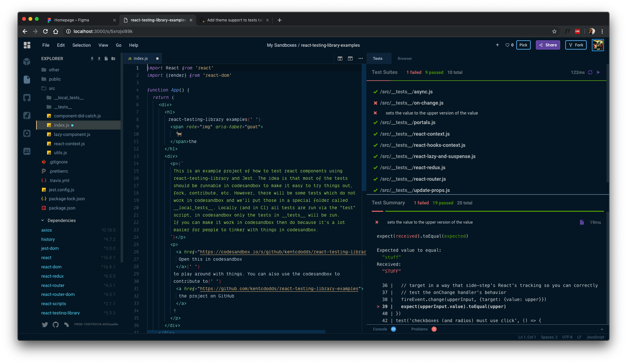Open the GitHub panel in sidebar
627x364 pixels.
click(x=27, y=98)
